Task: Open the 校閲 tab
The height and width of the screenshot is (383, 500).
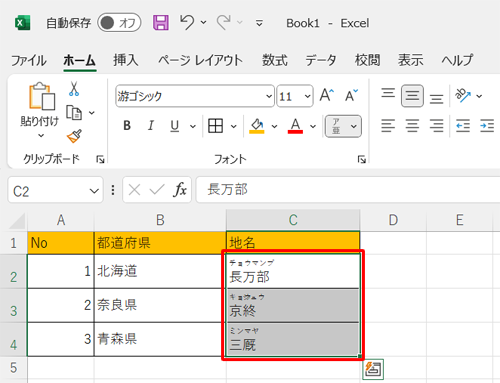Action: tap(367, 60)
